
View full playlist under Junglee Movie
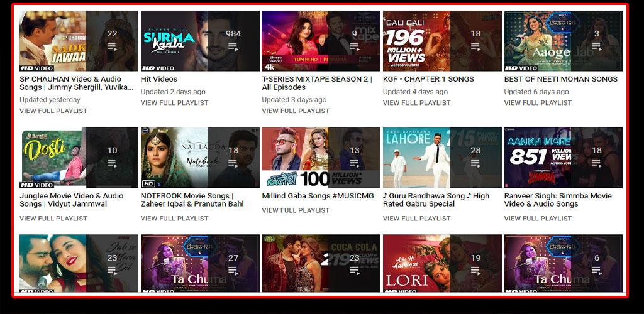(x=53, y=219)
